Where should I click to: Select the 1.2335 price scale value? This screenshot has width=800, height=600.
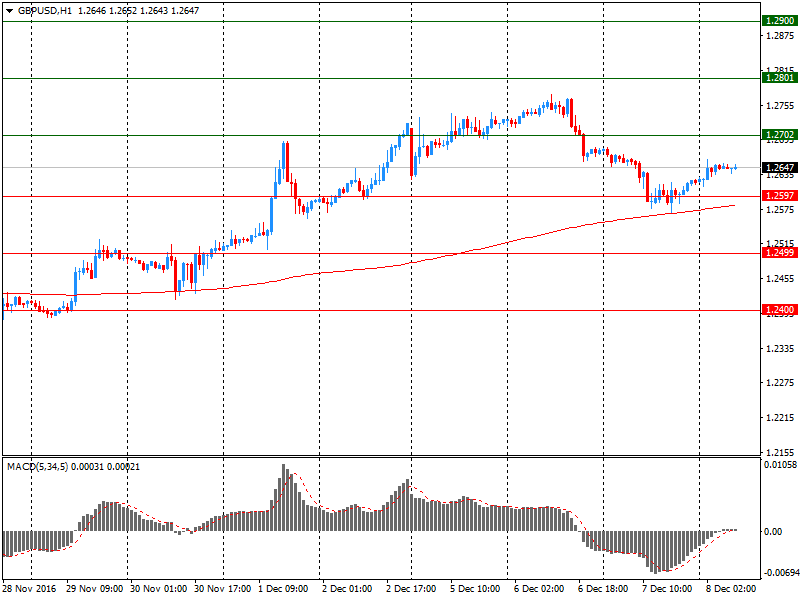click(x=781, y=348)
